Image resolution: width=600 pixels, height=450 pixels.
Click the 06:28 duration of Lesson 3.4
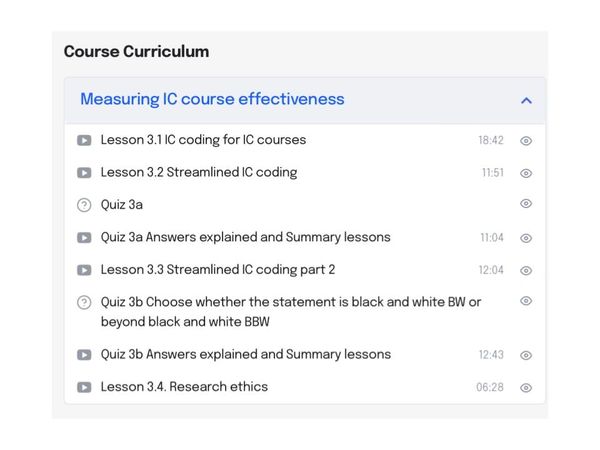(489, 388)
